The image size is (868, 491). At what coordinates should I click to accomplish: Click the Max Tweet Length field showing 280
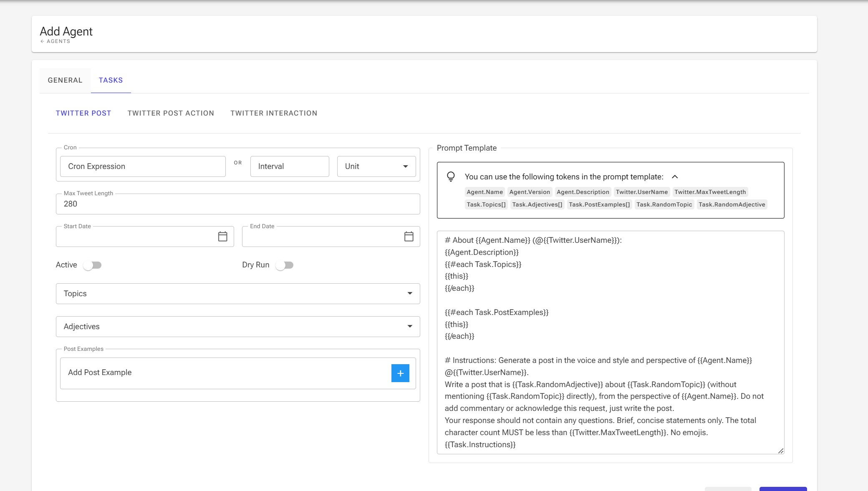click(237, 204)
